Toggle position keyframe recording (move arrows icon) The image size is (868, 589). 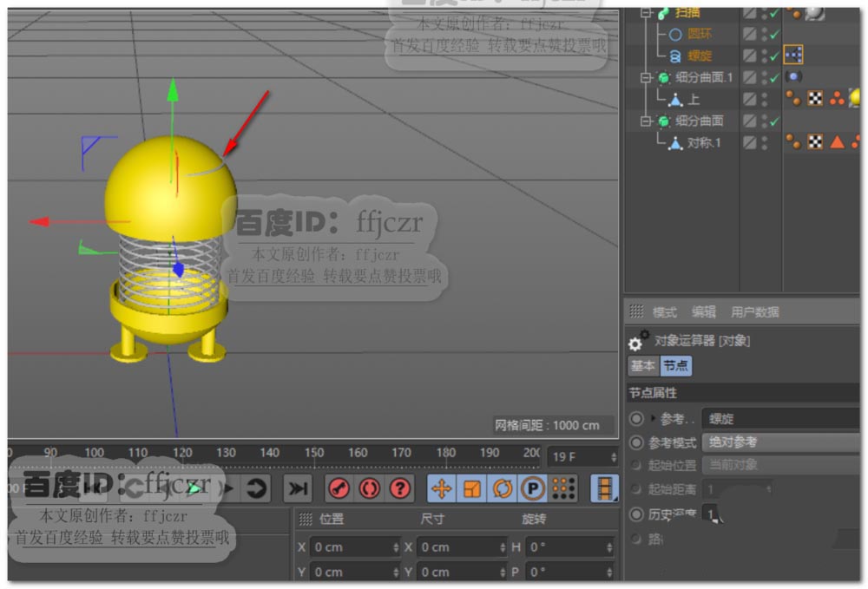[x=441, y=488]
